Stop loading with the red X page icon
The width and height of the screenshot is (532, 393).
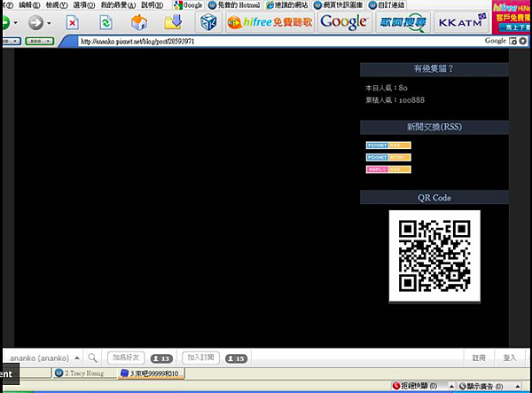tap(73, 23)
